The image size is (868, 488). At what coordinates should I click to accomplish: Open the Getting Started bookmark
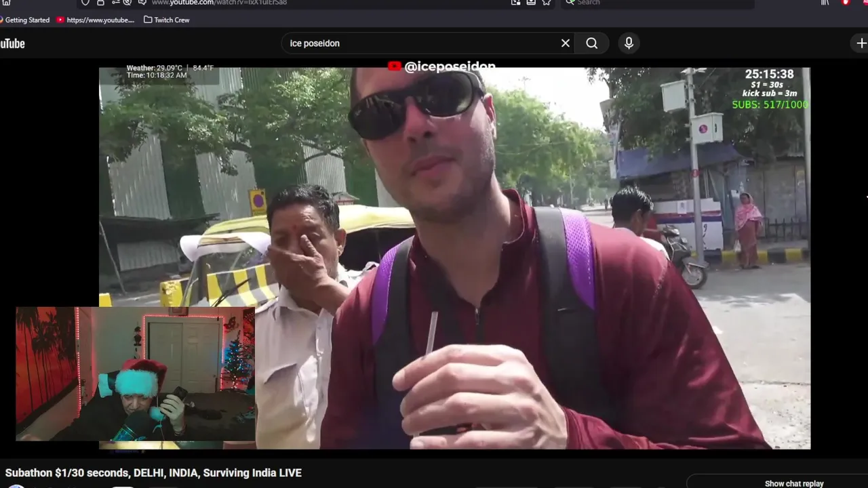pos(25,20)
